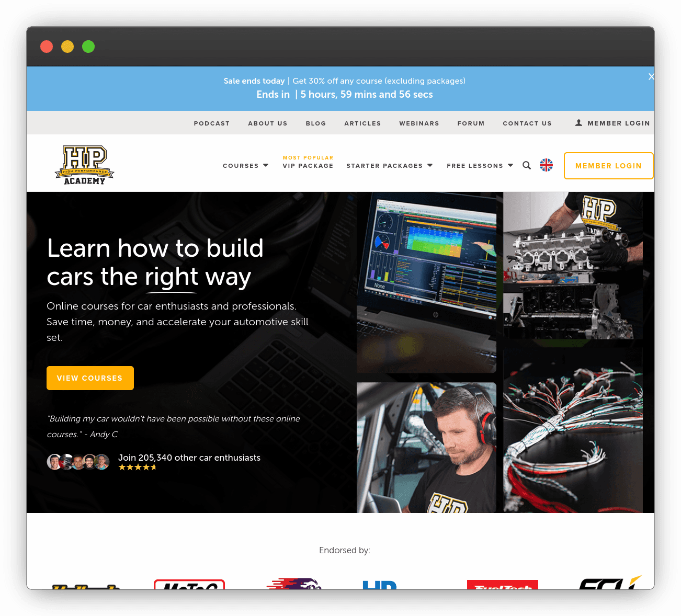Click the five-star rating display
The width and height of the screenshot is (681, 616).
pos(137,466)
